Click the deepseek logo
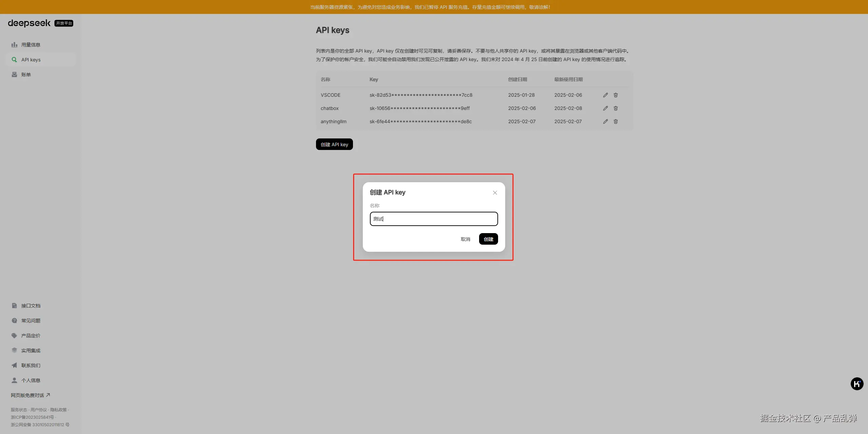 pyautogui.click(x=29, y=23)
